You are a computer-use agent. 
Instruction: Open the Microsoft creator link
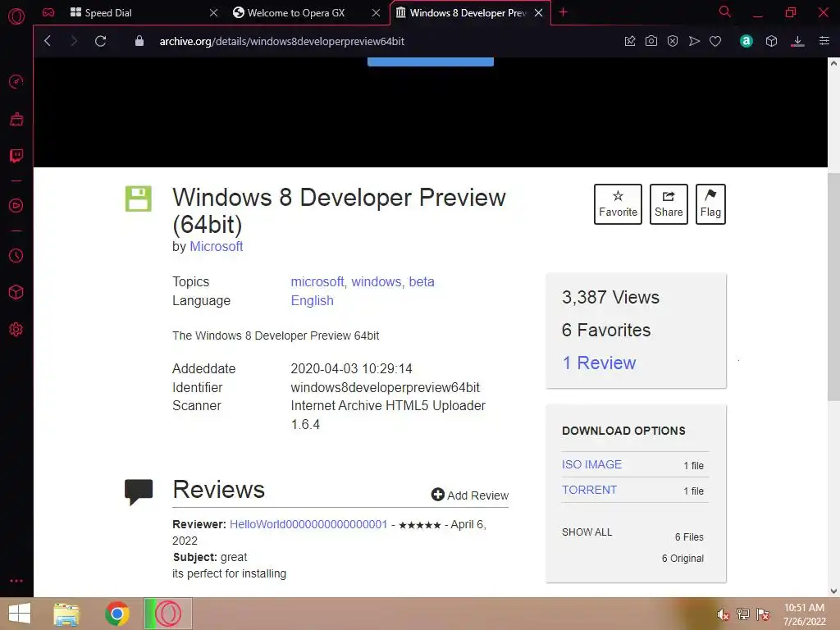click(x=217, y=246)
